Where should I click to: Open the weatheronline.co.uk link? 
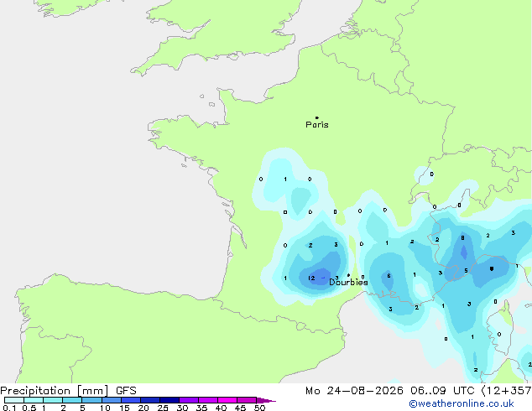click(462, 403)
